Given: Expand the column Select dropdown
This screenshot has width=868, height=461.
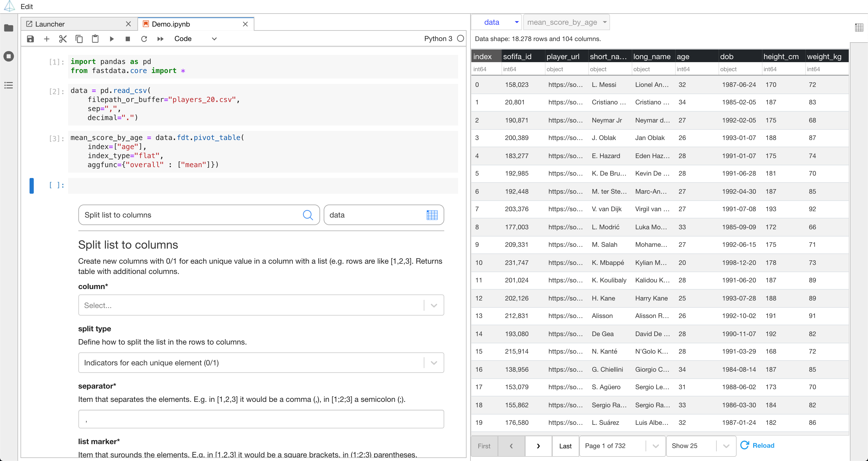Looking at the screenshot, I should tap(434, 305).
